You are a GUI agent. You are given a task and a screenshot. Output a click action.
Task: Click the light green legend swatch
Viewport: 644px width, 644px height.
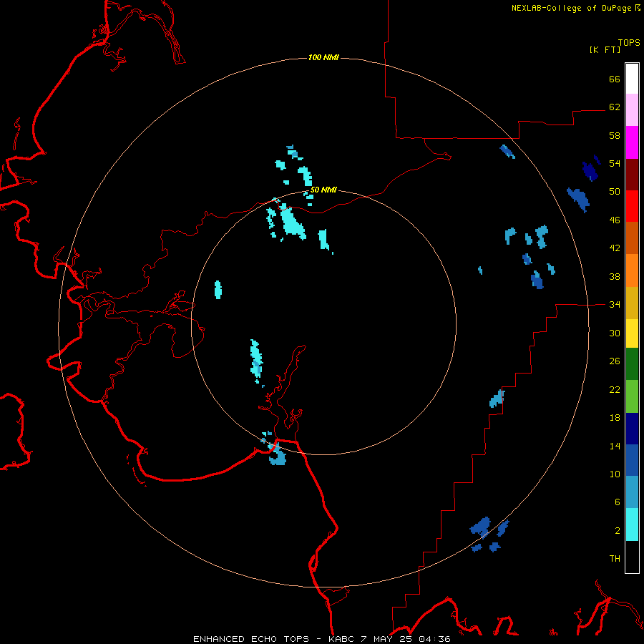632,396
